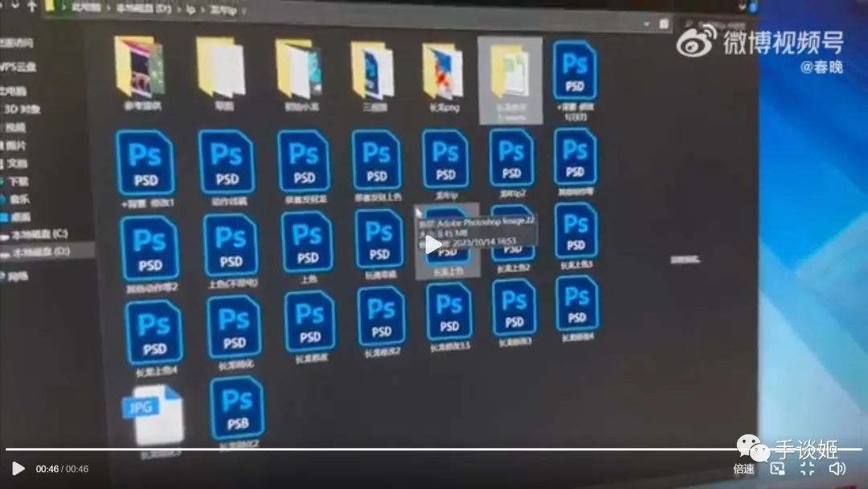Toggle video sound with the speaker icon
The width and height of the screenshot is (868, 489).
pyautogui.click(x=837, y=469)
